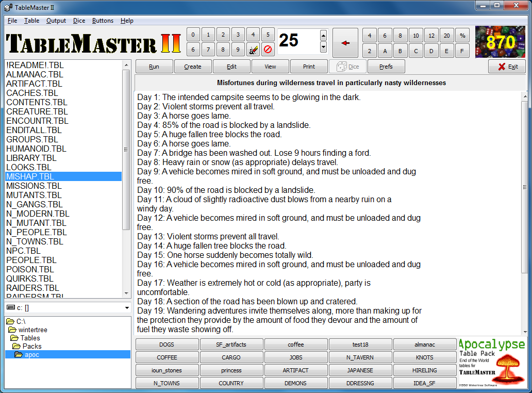Screen dimensions: 532x393
Task: Increase the number with spinner up arrow
Action: 323,36
